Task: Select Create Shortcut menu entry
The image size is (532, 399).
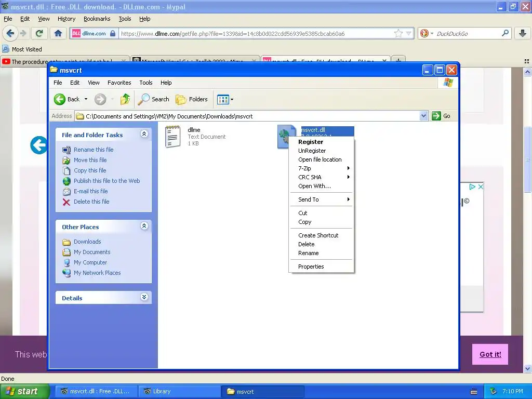Action: [321, 235]
